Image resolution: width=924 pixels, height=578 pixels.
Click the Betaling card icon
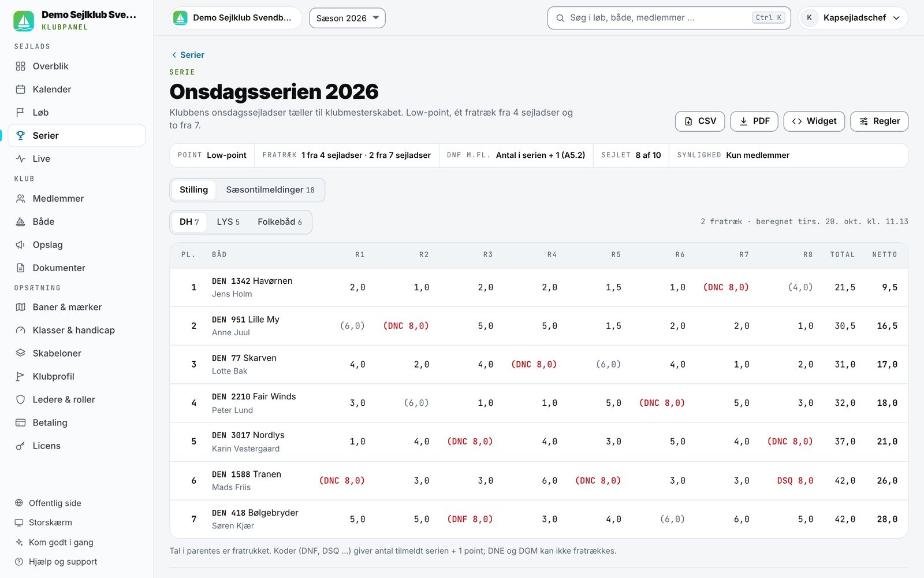pos(21,423)
